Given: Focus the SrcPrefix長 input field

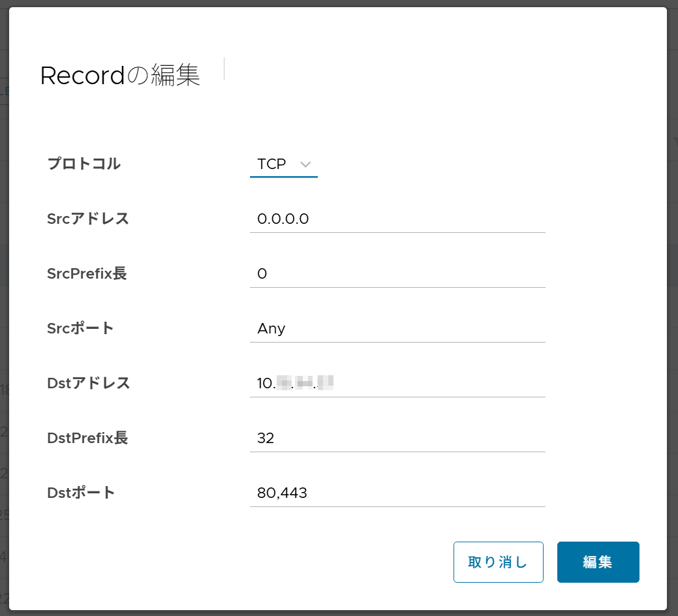Looking at the screenshot, I should pos(397,274).
